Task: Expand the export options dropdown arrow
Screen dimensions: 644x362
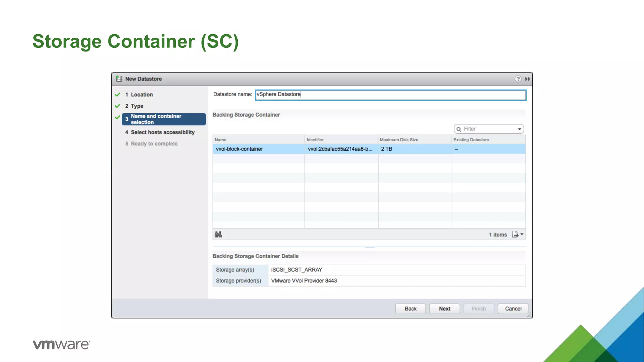Action: point(522,234)
